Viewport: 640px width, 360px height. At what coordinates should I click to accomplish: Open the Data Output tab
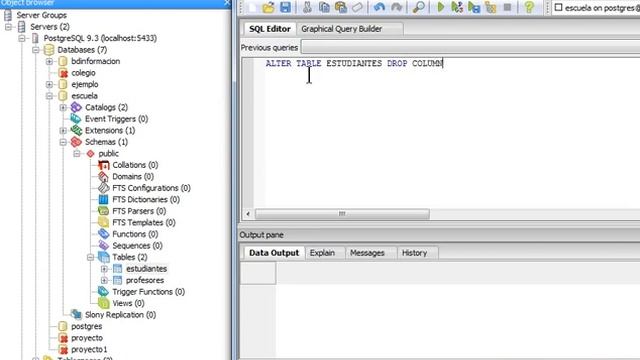pos(274,253)
